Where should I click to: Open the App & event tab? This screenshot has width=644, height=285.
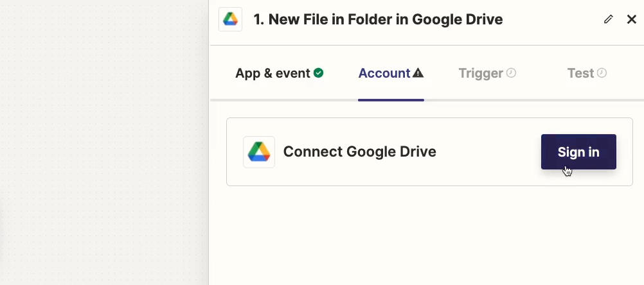pos(280,73)
